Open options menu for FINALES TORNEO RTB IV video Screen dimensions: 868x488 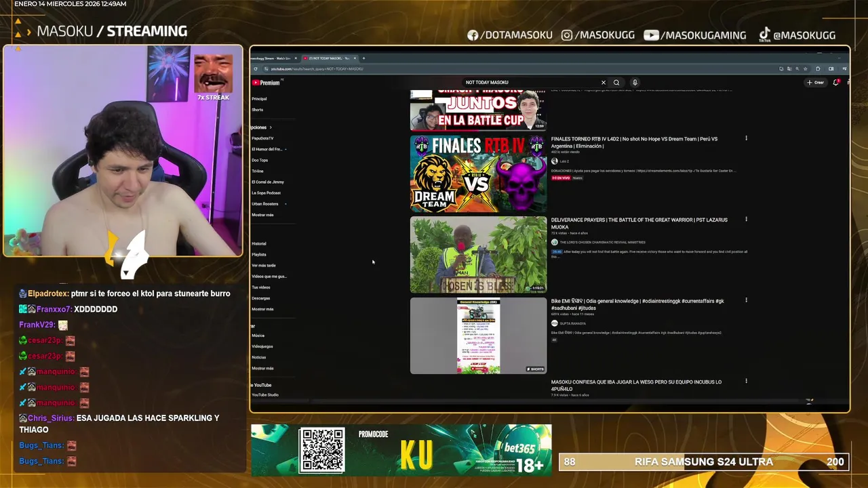click(746, 138)
